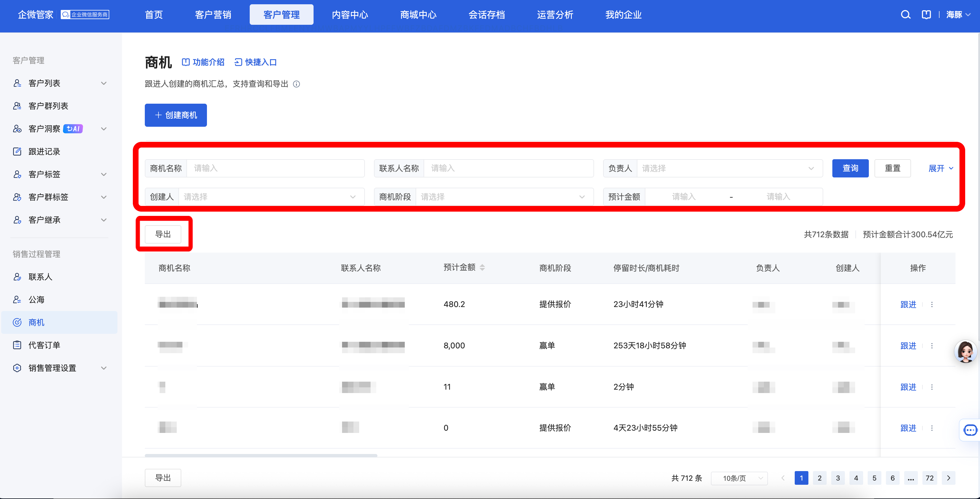This screenshot has width=980, height=499.
Task: Click the 公海 sidebar icon
Action: (x=17, y=300)
